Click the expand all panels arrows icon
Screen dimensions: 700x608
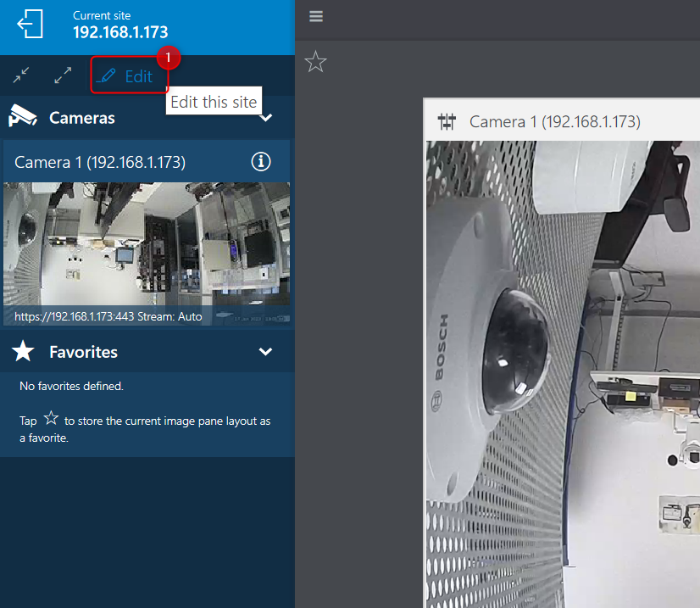tap(63, 75)
